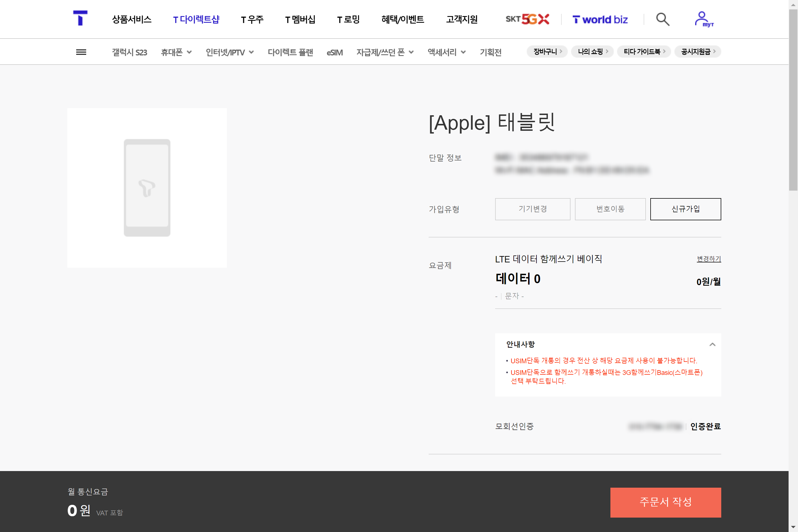
Task: Expand the 휴대폰 dropdown menu
Action: coord(176,52)
